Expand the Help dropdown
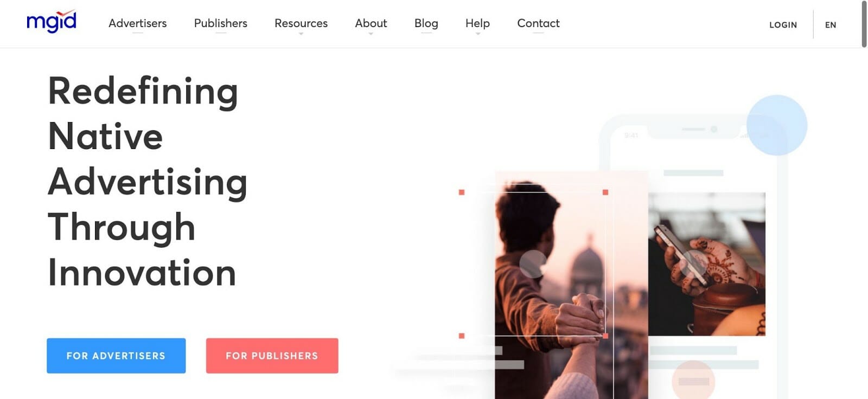868x399 pixels. pyautogui.click(x=477, y=23)
